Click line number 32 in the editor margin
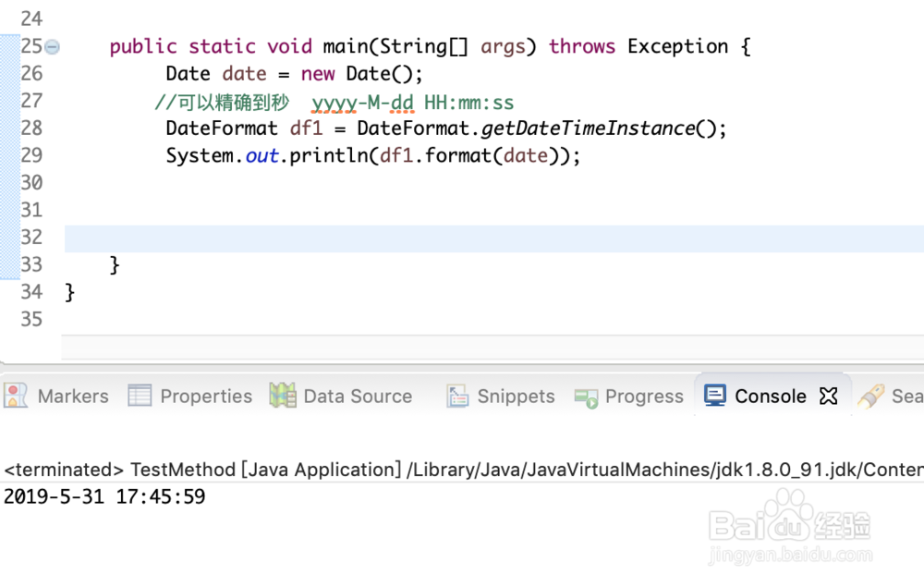The height and width of the screenshot is (587, 924). tap(31, 238)
